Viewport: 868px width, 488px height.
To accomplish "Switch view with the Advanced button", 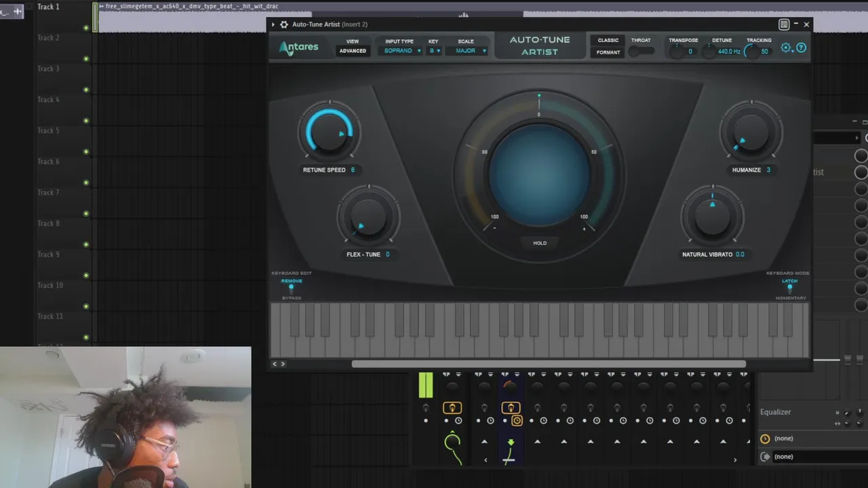I will click(x=353, y=51).
